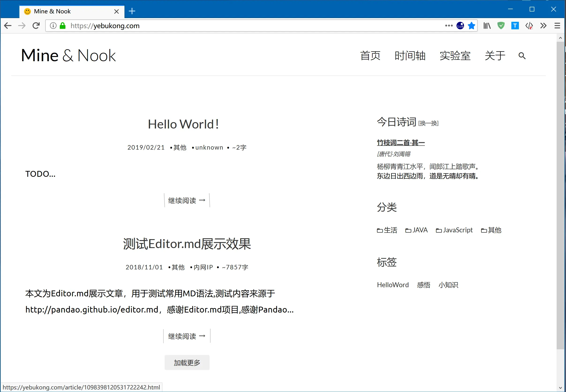Screen dimensions: 566x392
Task: Click 继续阅读 under Hello World post
Action: point(187,200)
